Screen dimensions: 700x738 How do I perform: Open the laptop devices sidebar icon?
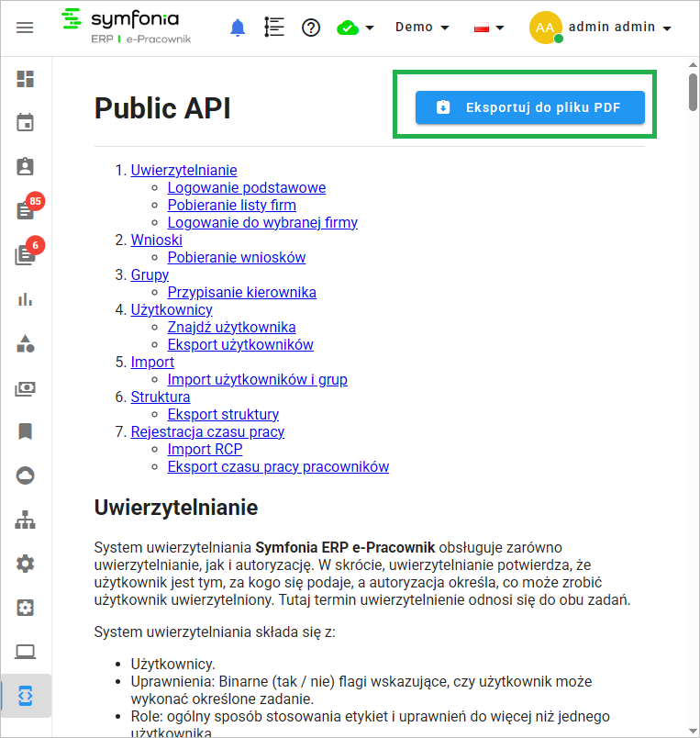pos(26,652)
